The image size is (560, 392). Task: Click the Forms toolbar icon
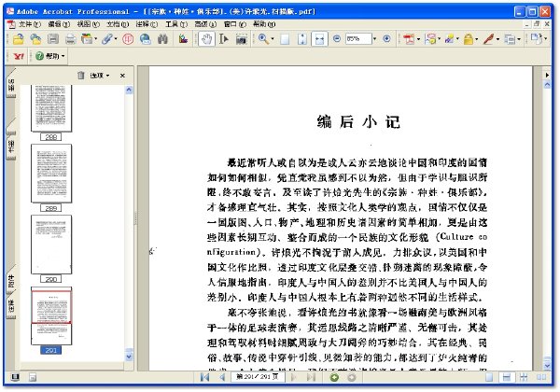(x=510, y=39)
